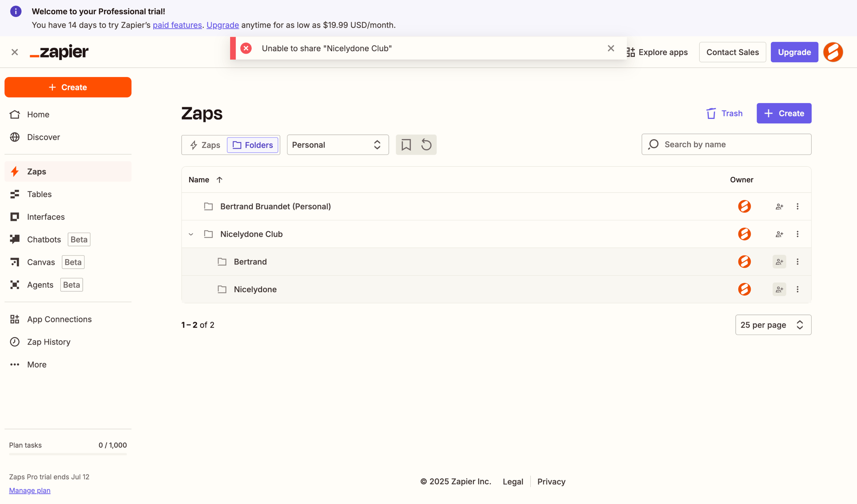The height and width of the screenshot is (504, 857).
Task: Open the user profile avatar menu
Action: [x=833, y=52]
